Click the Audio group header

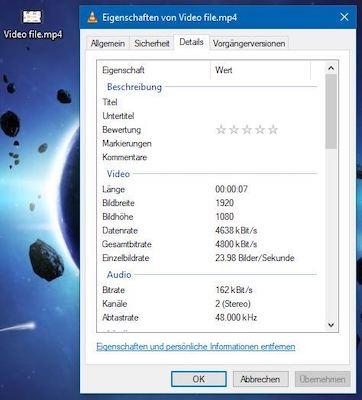pos(119,275)
